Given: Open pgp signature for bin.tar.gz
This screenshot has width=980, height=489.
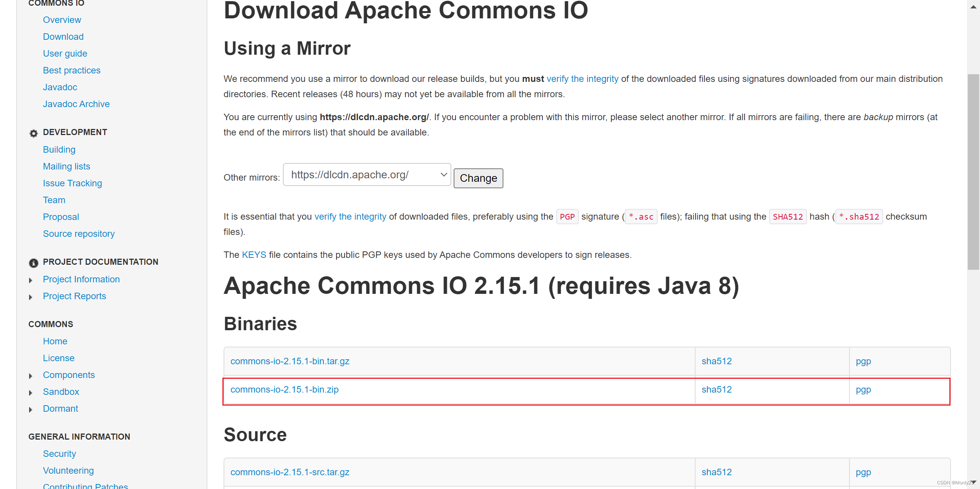Looking at the screenshot, I should tap(863, 361).
